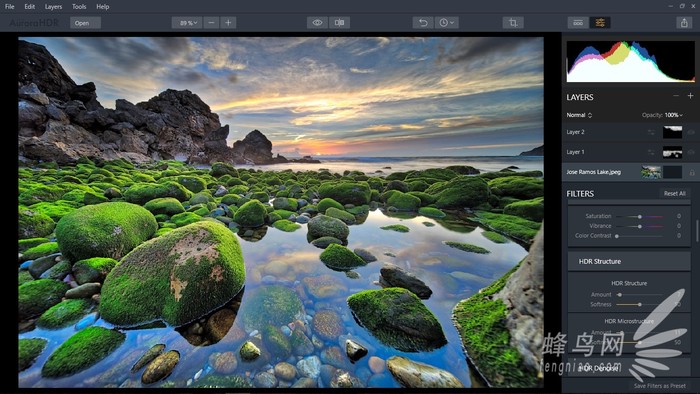The width and height of the screenshot is (700, 394).
Task: Open the export share icon
Action: [x=684, y=23]
